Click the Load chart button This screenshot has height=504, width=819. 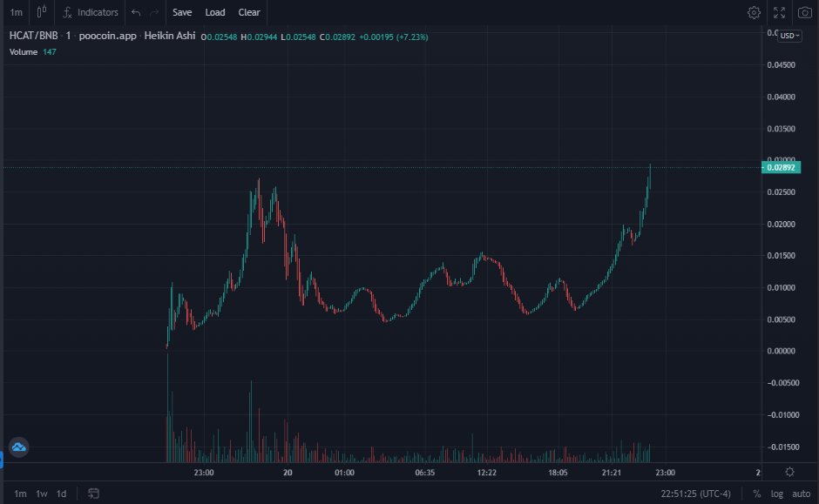[214, 12]
